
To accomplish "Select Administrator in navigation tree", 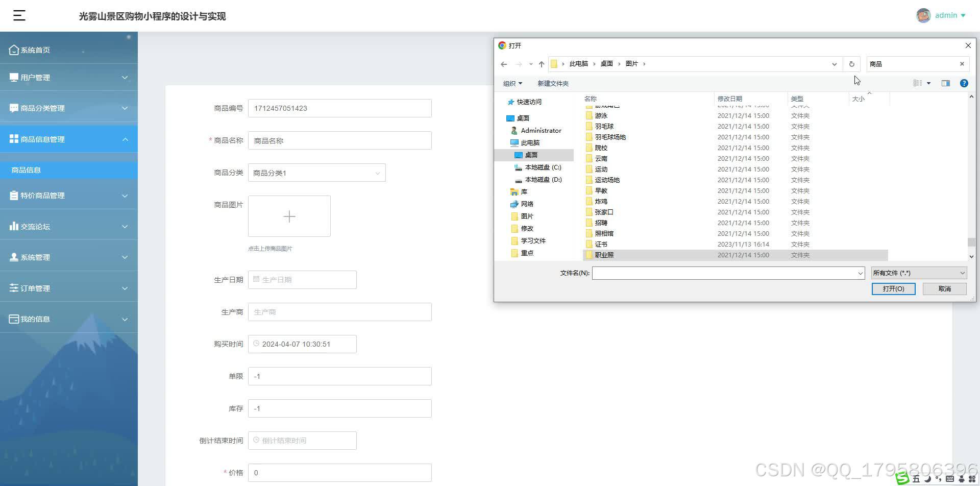I will (x=541, y=131).
